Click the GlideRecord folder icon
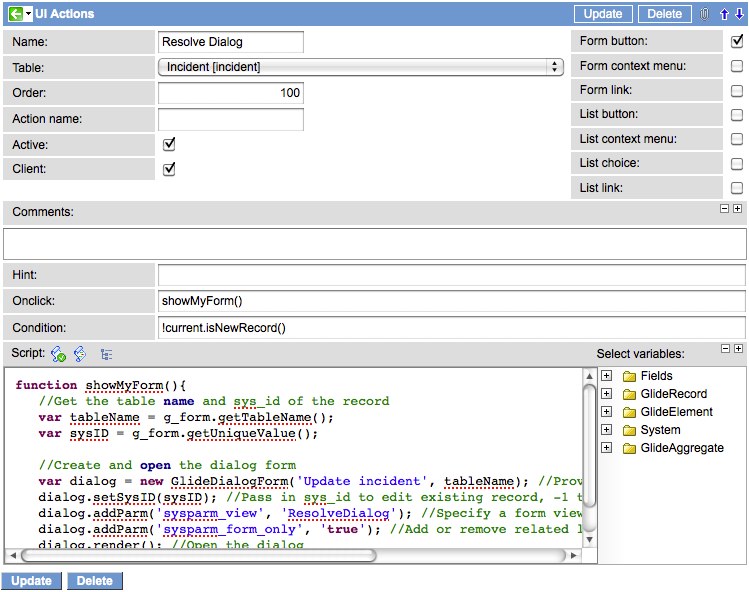The height and width of the screenshot is (592, 749). 629,394
